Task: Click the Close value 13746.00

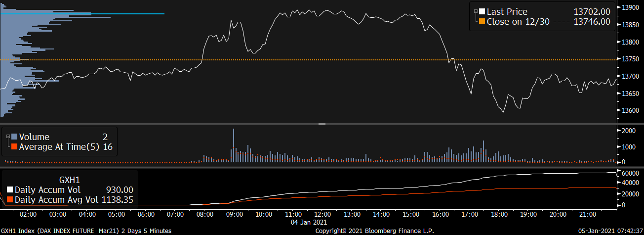Action: tap(592, 22)
